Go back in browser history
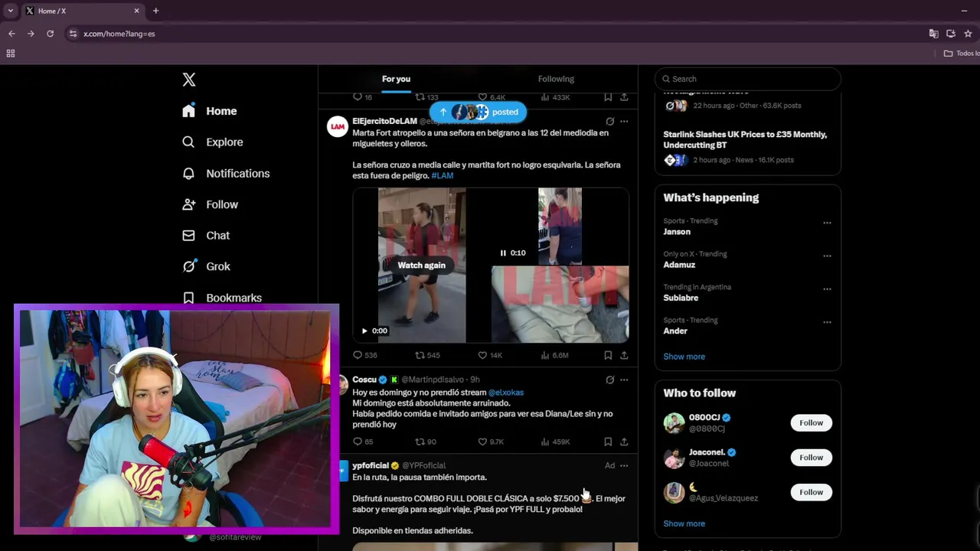This screenshot has height=551, width=980. point(11,34)
